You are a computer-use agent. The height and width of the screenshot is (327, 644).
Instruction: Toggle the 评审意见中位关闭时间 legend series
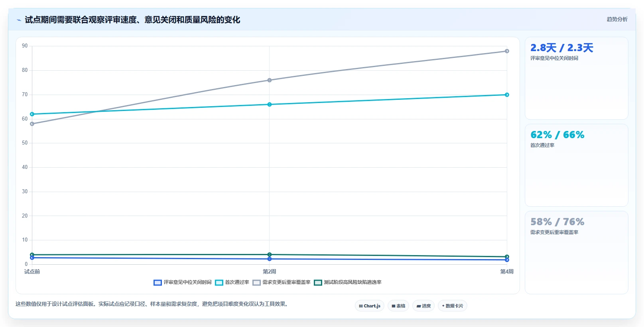click(183, 282)
